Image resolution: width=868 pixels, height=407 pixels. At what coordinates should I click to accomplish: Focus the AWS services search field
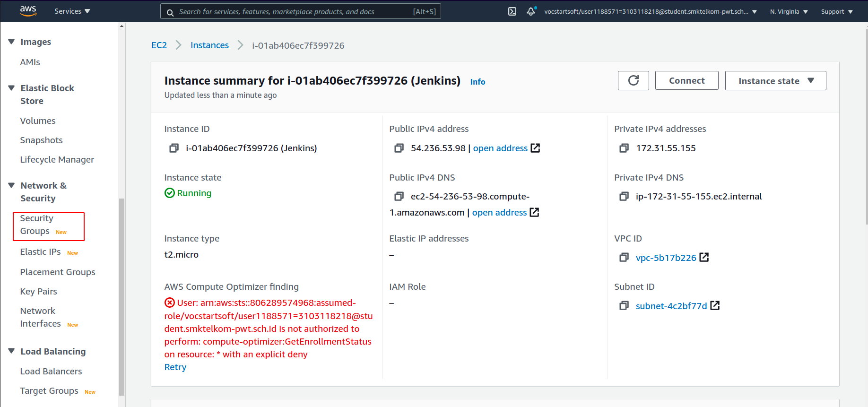point(301,11)
